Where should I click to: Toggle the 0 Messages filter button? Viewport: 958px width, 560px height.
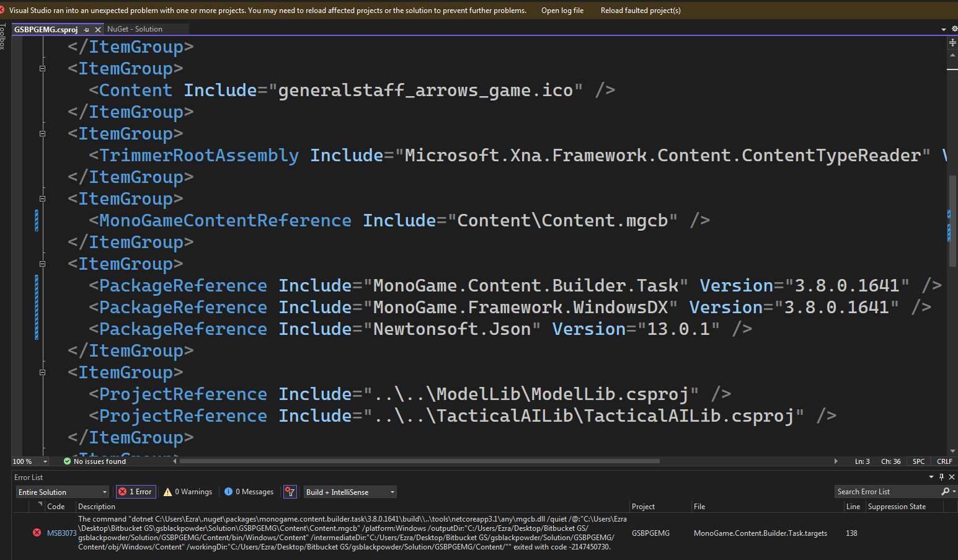[x=249, y=492]
